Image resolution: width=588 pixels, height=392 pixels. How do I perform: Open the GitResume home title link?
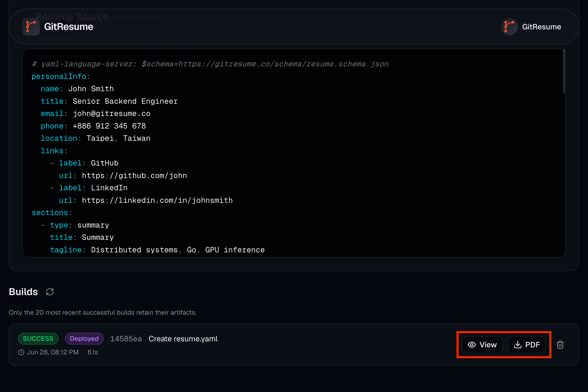click(x=69, y=27)
